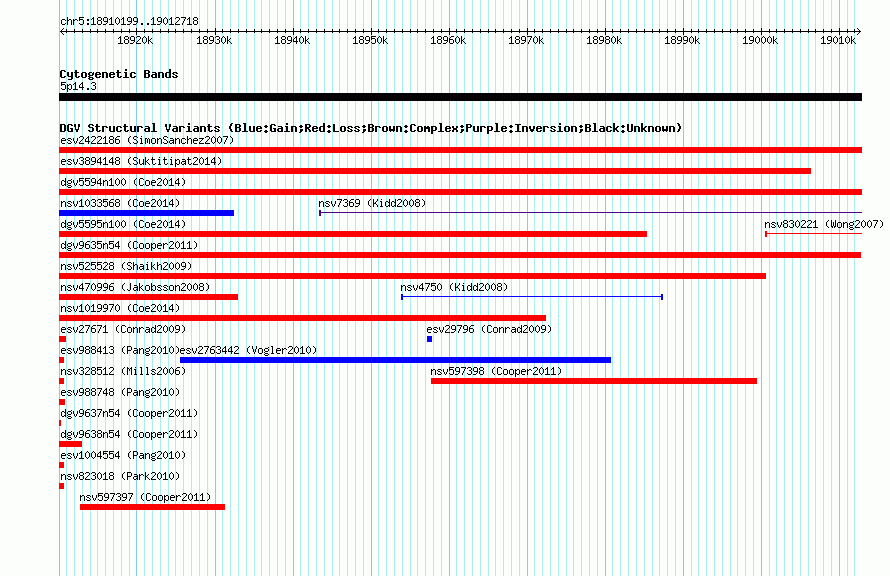Select the blue gain bar of nsv1033568
Image resolution: width=890 pixels, height=576 pixels.
pyautogui.click(x=146, y=213)
